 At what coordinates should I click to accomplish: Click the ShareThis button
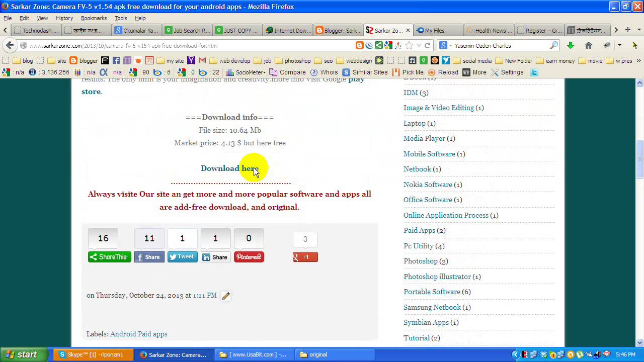click(109, 257)
